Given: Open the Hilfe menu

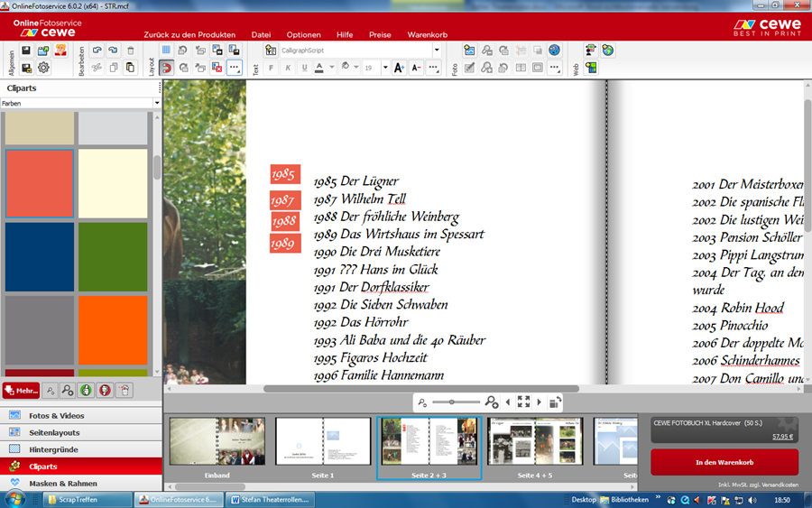Looking at the screenshot, I should pos(345,34).
